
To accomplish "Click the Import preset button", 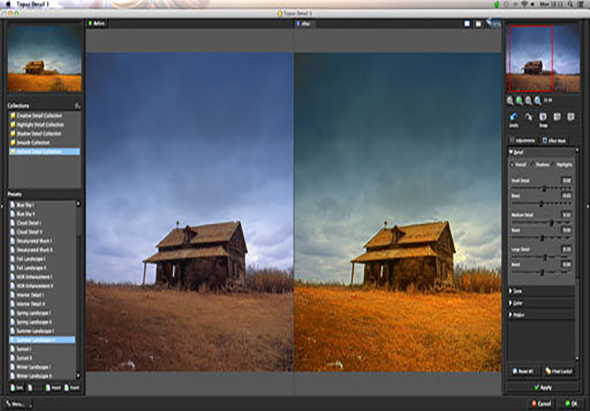I will pos(53,388).
